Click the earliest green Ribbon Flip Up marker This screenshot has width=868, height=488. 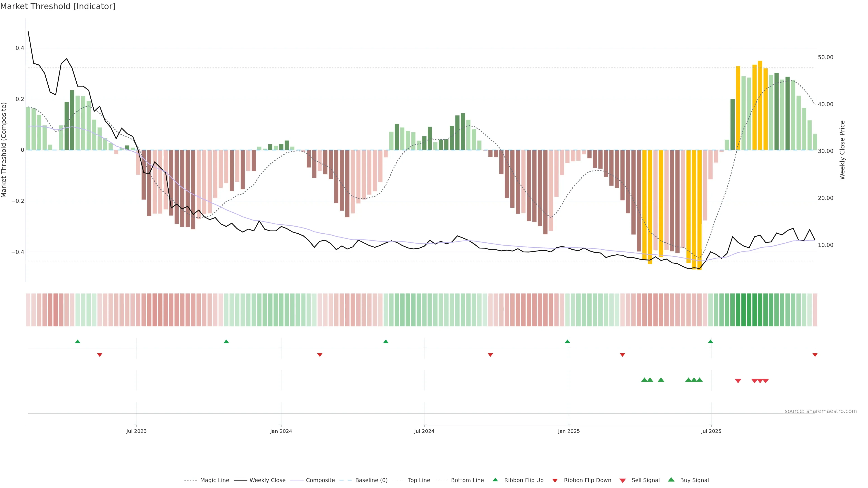tap(78, 342)
